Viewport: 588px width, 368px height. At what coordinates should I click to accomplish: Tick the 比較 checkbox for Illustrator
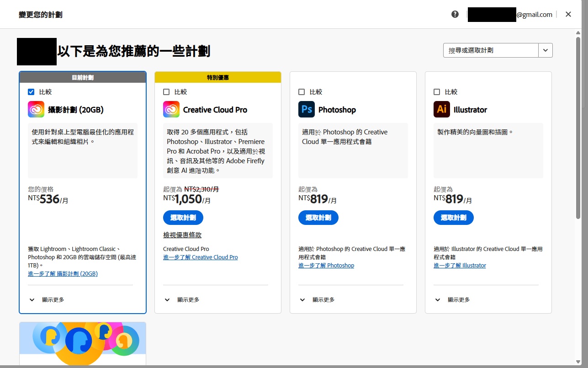437,92
